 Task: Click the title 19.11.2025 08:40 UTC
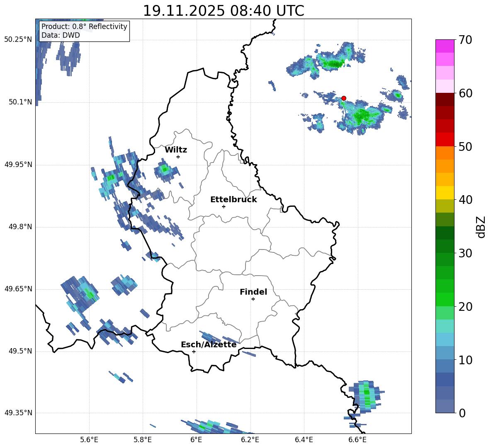[224, 11]
